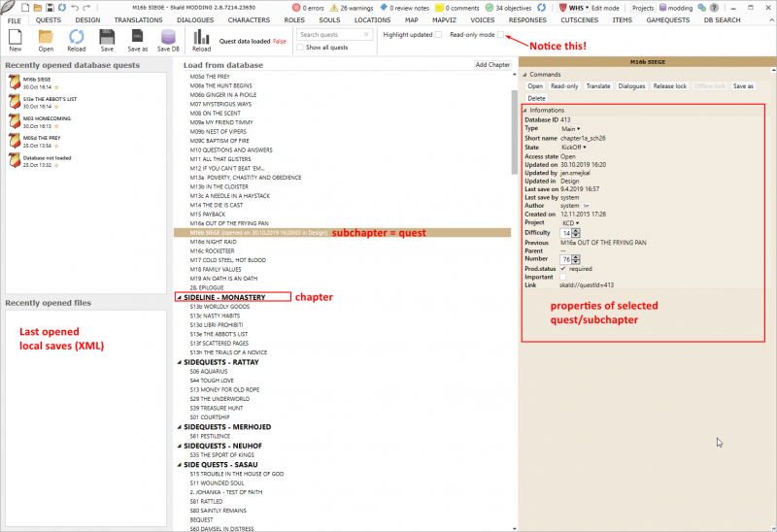Screen dimensions: 777x532
Task: Switch to the DB SEARCH tab
Action: (722, 19)
